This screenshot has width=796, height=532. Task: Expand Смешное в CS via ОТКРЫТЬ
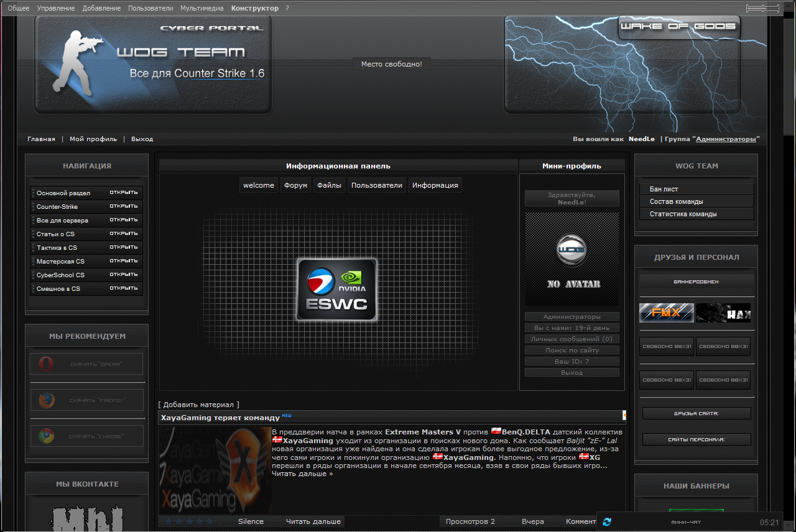[124, 288]
